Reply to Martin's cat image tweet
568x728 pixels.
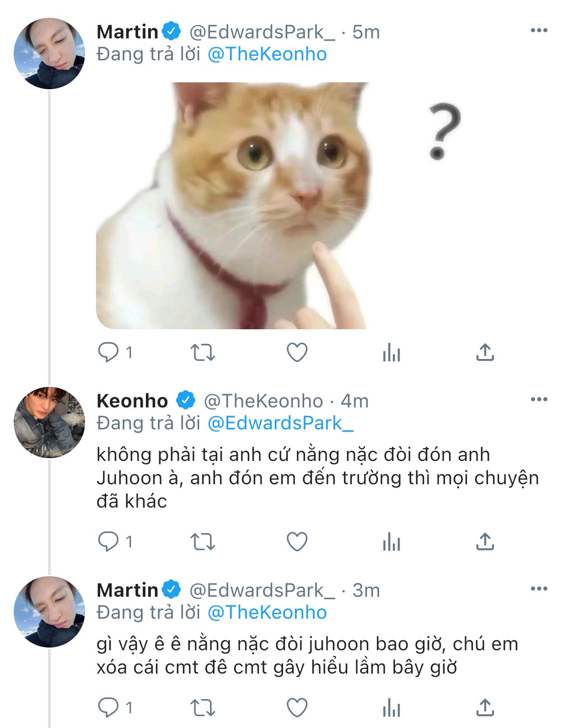pos(108,353)
